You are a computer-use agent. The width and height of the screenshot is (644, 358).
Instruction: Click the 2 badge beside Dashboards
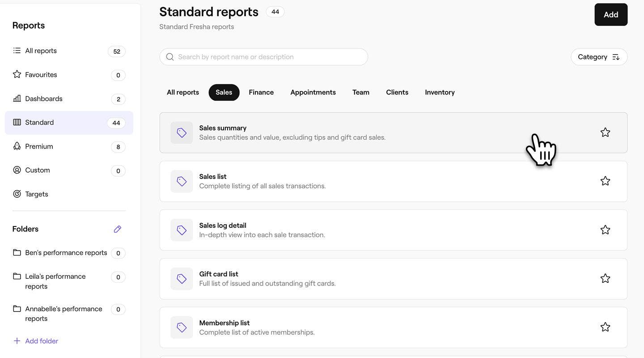(118, 99)
